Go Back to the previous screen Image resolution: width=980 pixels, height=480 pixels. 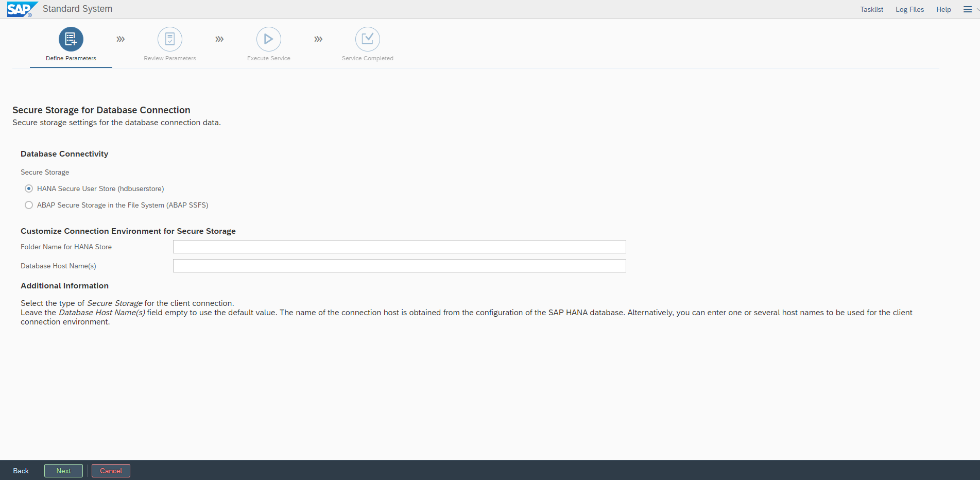click(x=21, y=471)
